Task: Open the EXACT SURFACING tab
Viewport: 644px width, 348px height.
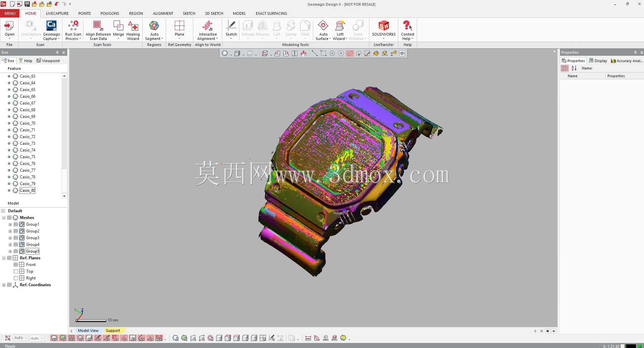Action: [271, 13]
